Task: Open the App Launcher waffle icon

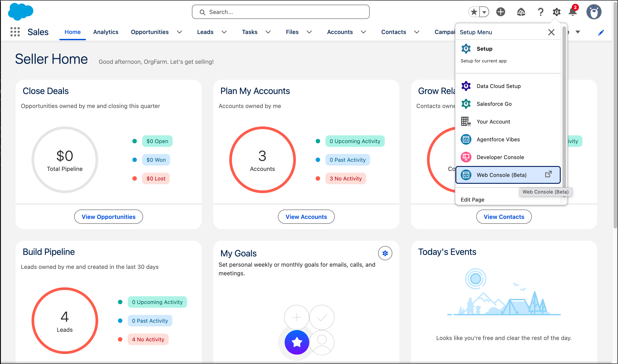Action: pyautogui.click(x=15, y=32)
